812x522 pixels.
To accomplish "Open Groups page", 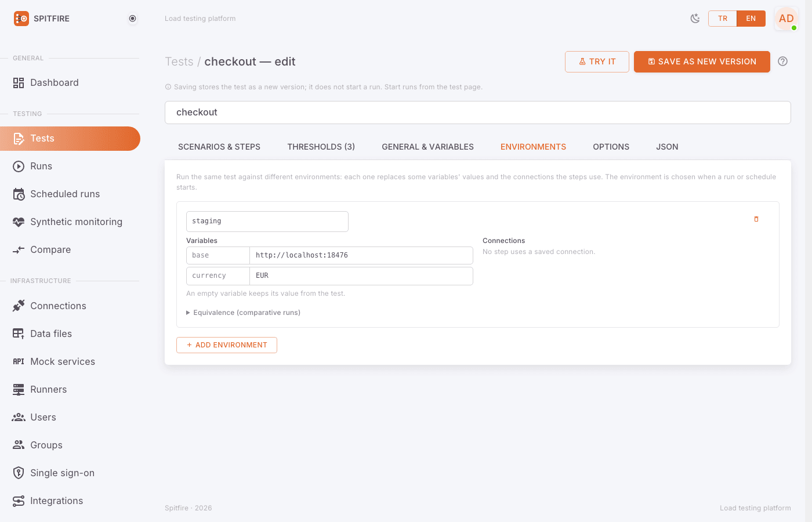I will click(70, 445).
